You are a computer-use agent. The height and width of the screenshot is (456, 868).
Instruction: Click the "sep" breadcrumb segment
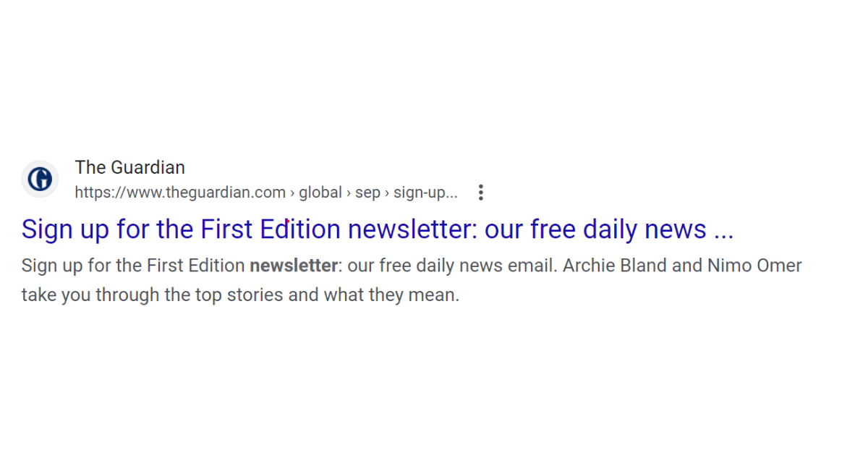[x=367, y=192]
